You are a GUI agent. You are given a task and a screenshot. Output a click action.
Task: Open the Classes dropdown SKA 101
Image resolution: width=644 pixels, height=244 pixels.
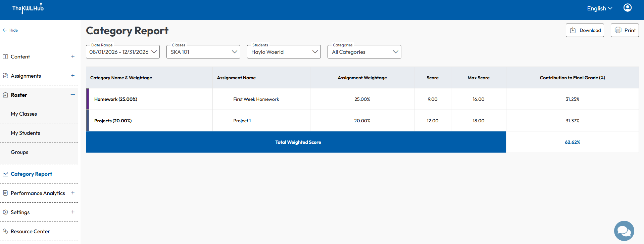(203, 52)
